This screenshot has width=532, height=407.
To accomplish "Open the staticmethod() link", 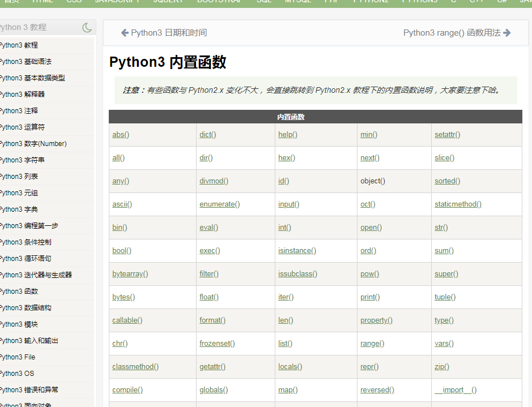I will click(458, 204).
